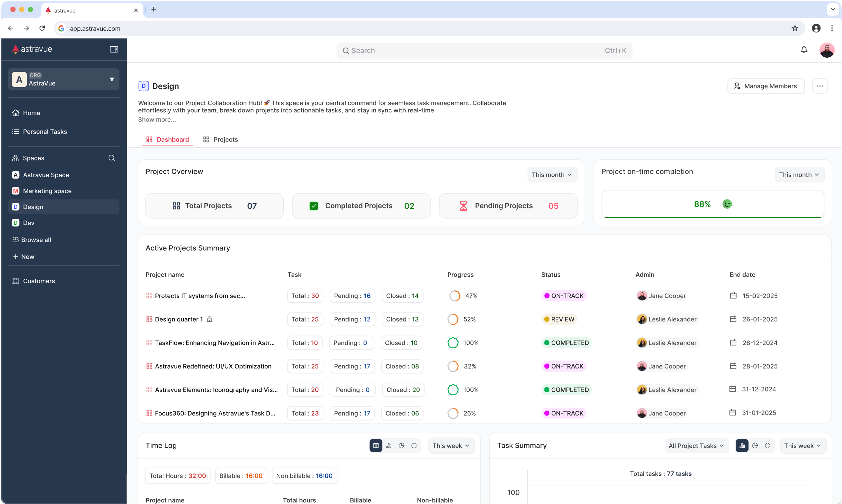Focus the Search field
Viewport: 842px width, 504px height.
click(x=484, y=51)
